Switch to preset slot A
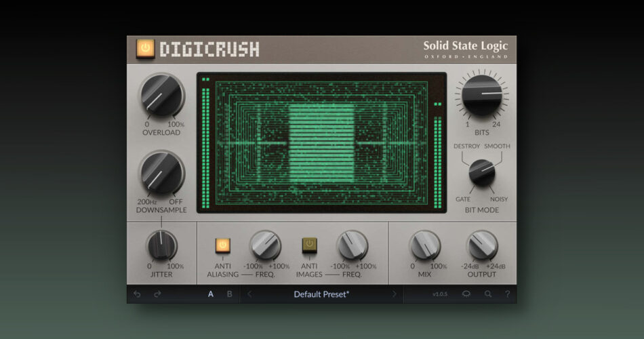644x339 pixels. [211, 294]
